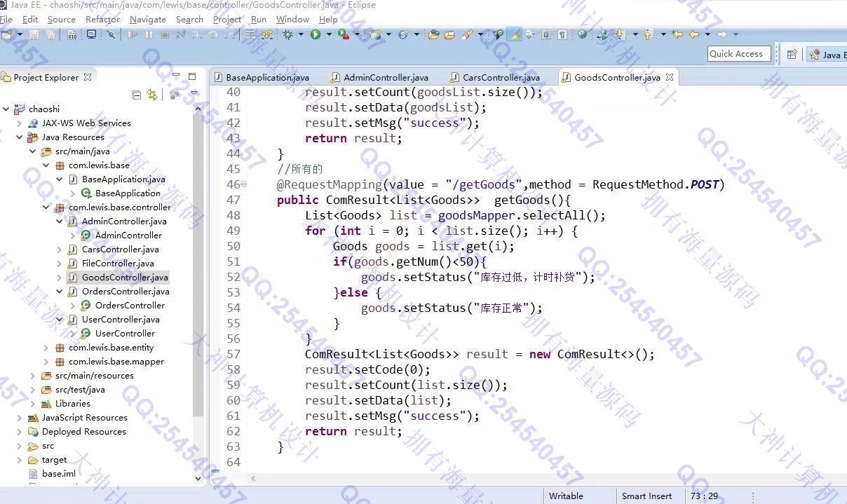Maximize the Project Explorer panel
The image size is (847, 504).
(192, 76)
